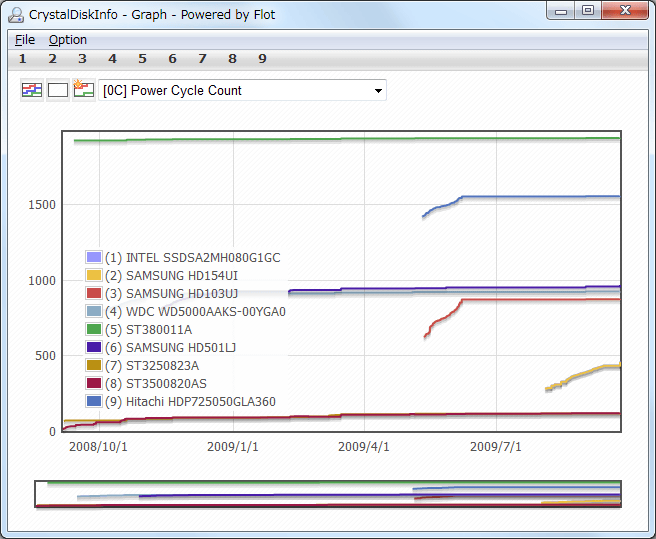
Task: Click the green ST380011A legend swatch
Action: [x=94, y=329]
